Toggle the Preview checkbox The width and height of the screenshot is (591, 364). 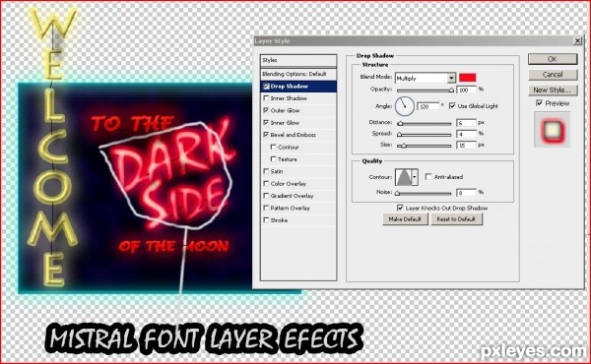[540, 103]
